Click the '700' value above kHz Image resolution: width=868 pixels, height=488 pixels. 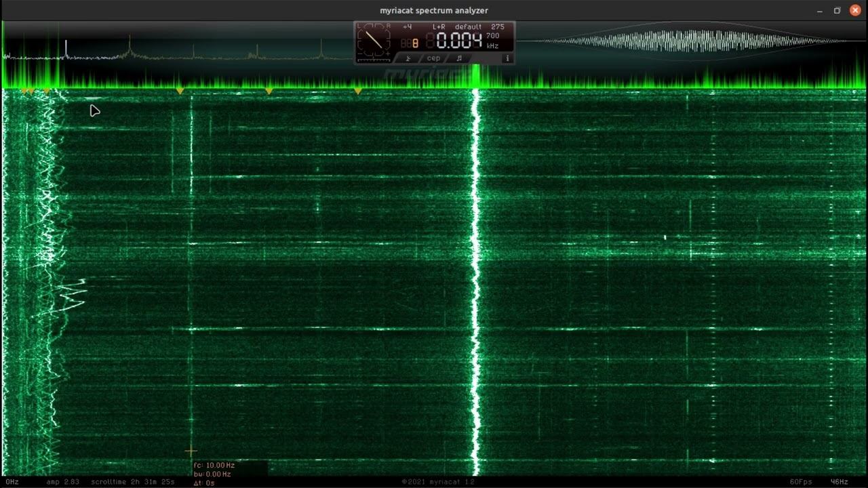493,36
